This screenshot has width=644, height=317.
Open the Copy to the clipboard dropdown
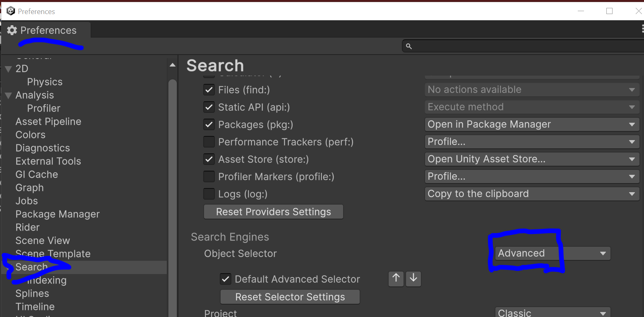pos(531,193)
